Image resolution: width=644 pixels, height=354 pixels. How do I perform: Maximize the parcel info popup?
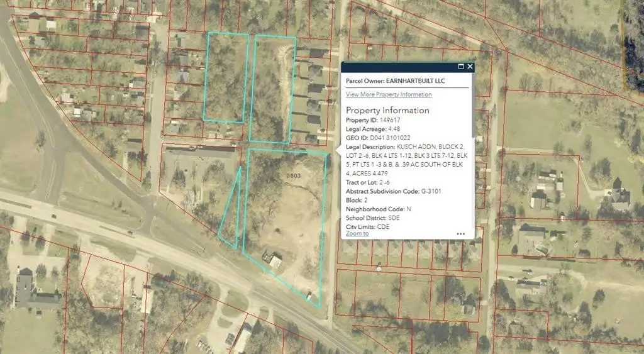coord(460,67)
